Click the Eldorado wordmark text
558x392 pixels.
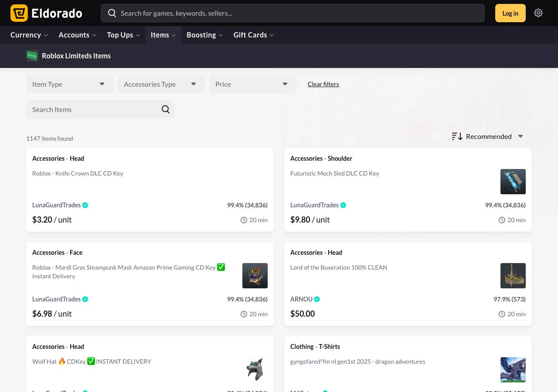click(57, 14)
